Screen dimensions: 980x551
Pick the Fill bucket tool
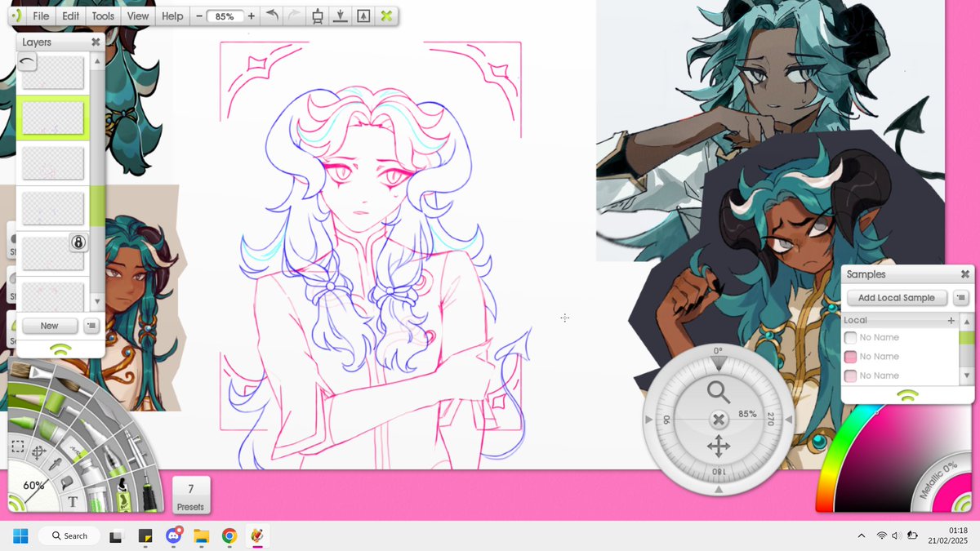point(66,482)
